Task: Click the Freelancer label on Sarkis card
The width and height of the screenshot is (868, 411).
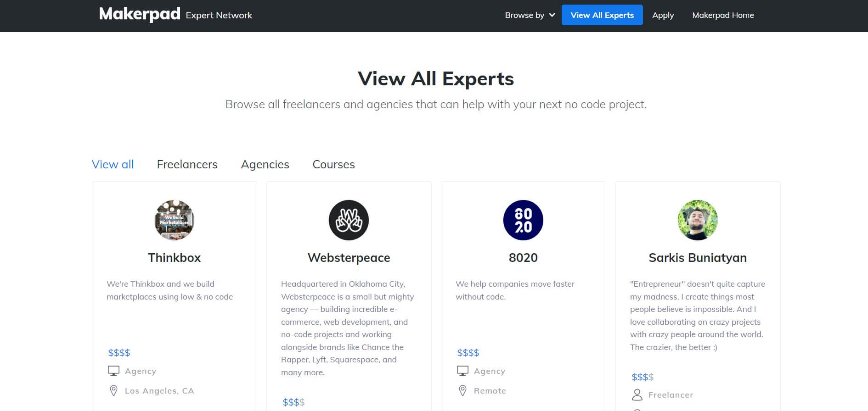Action: coord(671,395)
